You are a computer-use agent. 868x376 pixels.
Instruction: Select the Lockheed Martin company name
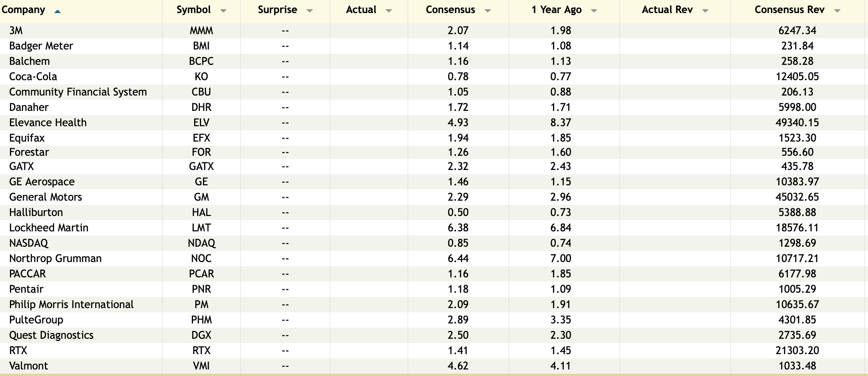tap(49, 228)
